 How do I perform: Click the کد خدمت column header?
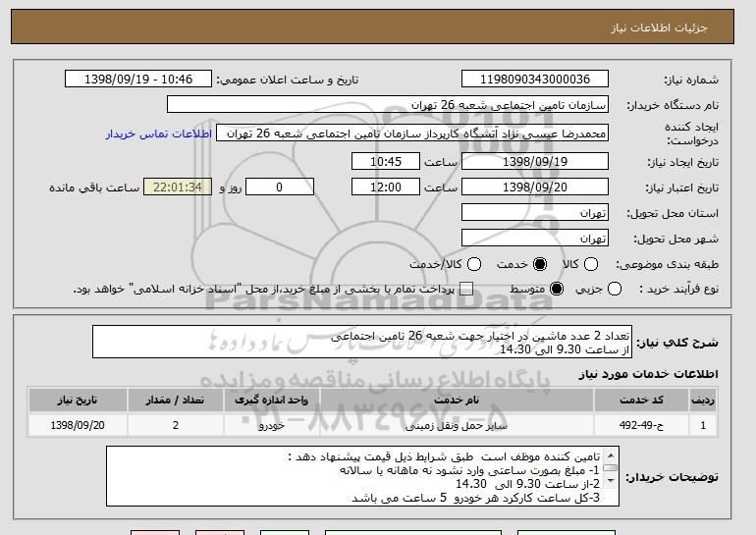pyautogui.click(x=641, y=401)
